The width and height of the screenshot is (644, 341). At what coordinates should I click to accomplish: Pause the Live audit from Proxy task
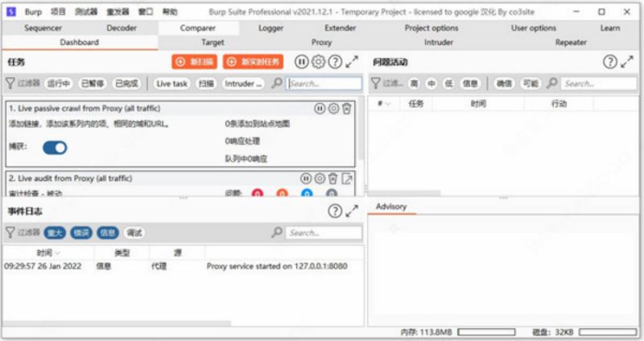(x=306, y=179)
